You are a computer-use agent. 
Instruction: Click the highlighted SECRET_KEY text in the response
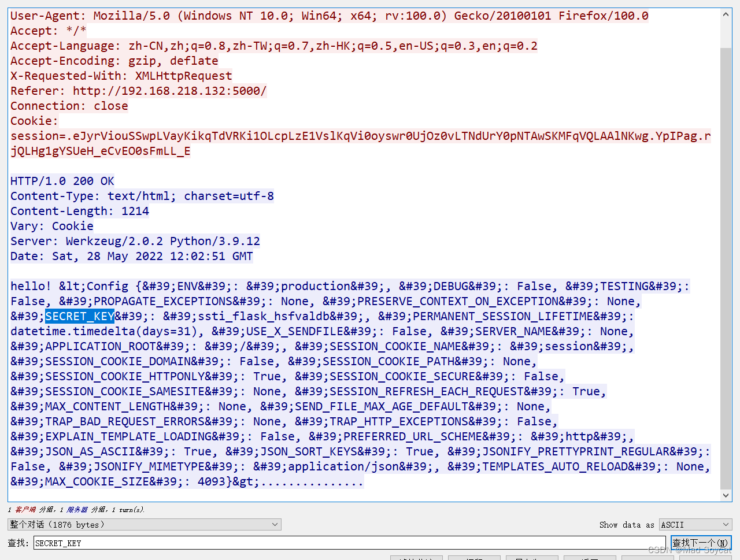pyautogui.click(x=80, y=316)
